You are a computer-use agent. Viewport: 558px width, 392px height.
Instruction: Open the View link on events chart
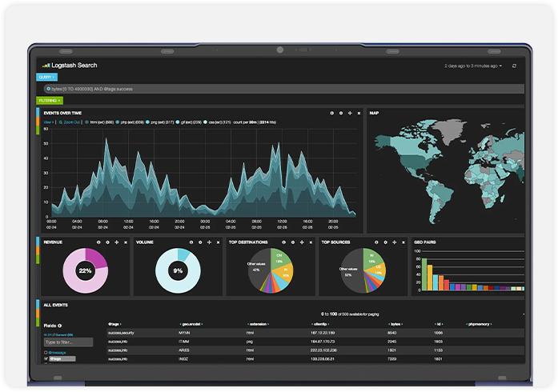point(46,122)
